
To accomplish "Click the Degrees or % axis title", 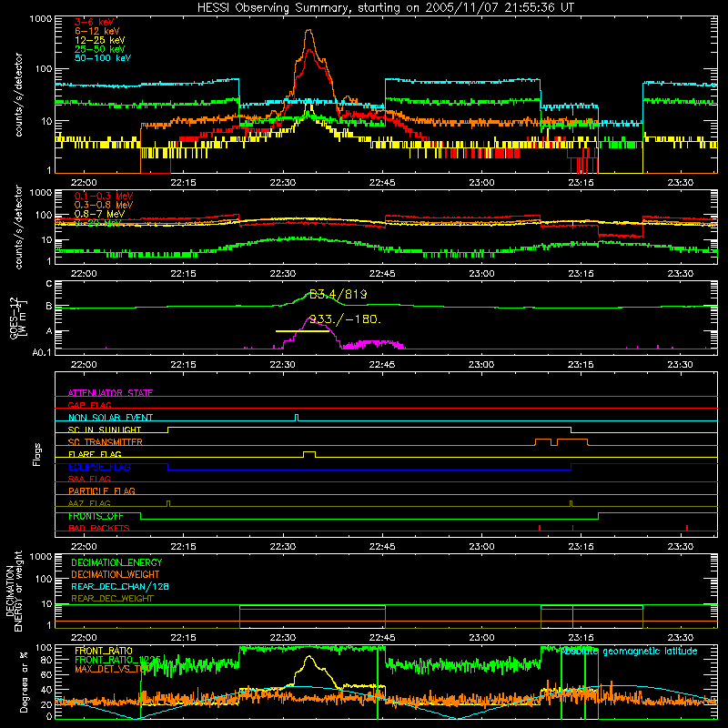I will coord(24,682).
